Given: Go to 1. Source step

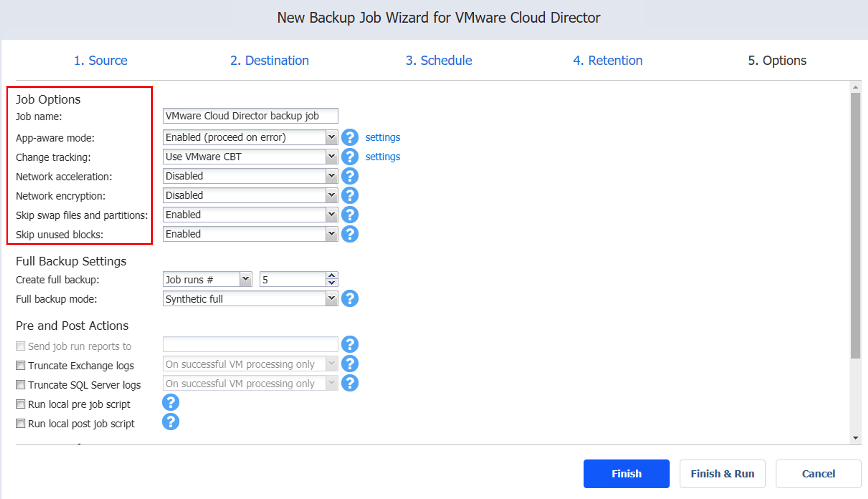Looking at the screenshot, I should click(x=101, y=61).
